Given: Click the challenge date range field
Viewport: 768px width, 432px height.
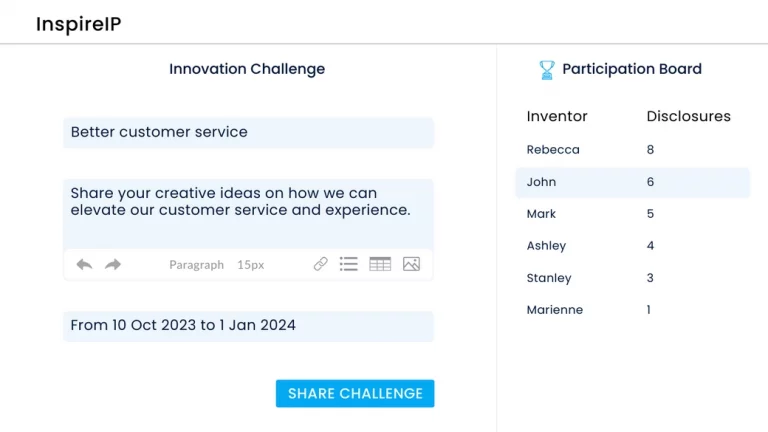Looking at the screenshot, I should [x=248, y=325].
